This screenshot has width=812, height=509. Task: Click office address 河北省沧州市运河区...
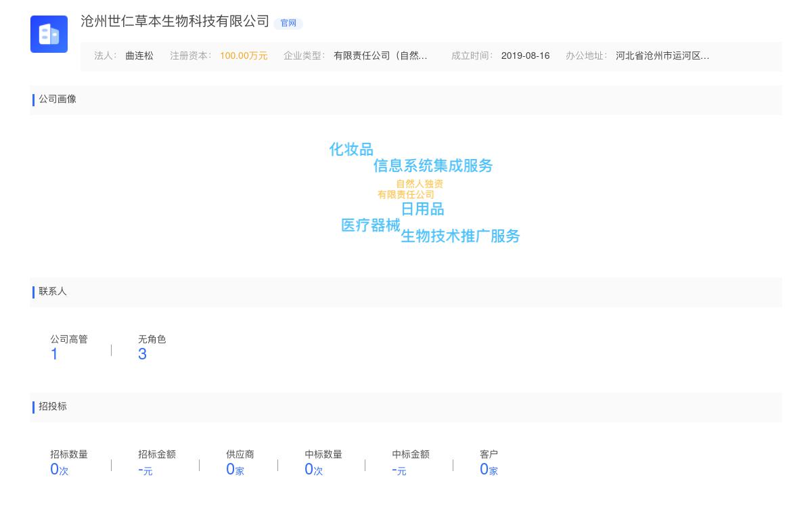(x=662, y=56)
